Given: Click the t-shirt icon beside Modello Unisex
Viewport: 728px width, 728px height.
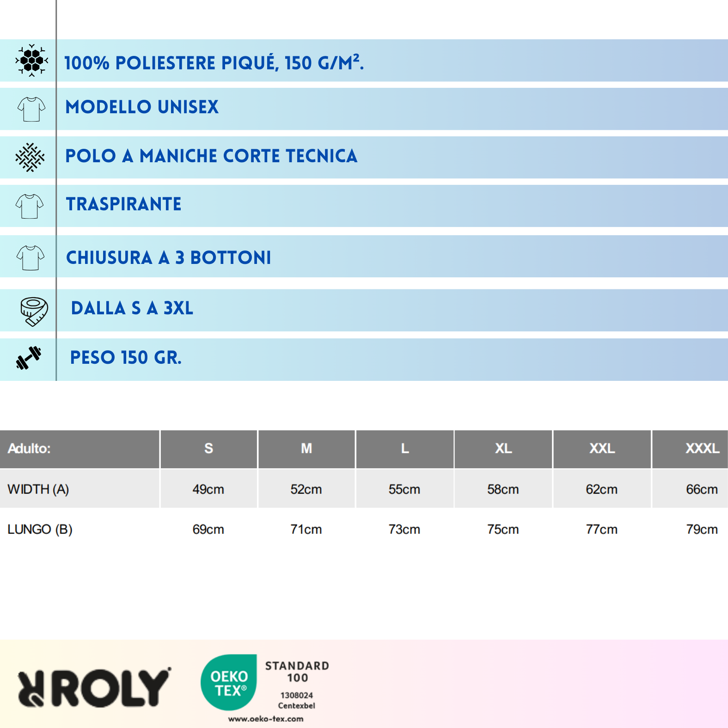Looking at the screenshot, I should pyautogui.click(x=31, y=109).
